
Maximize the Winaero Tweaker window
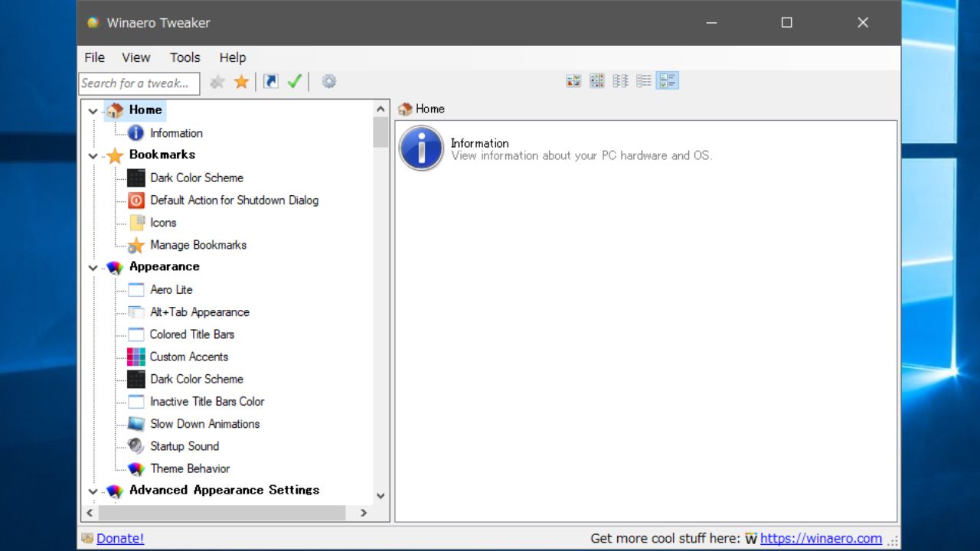786,22
